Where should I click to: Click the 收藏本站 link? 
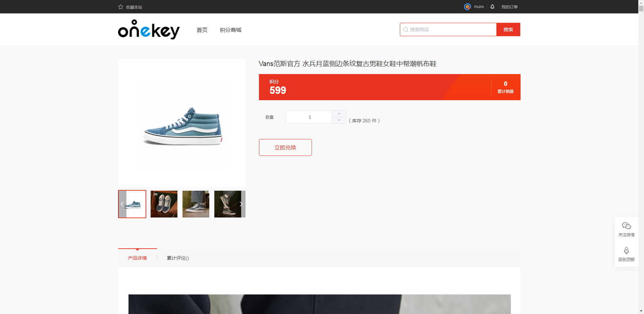pyautogui.click(x=134, y=7)
